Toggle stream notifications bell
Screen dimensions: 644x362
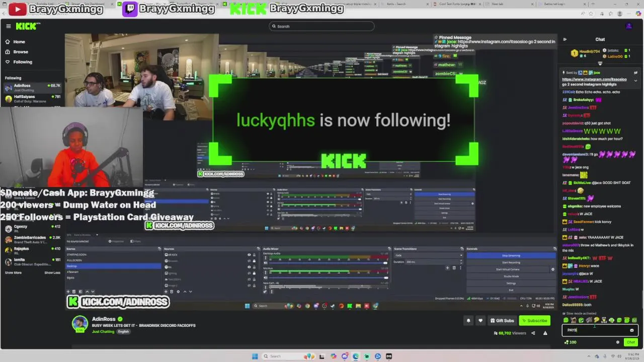pyautogui.click(x=468, y=320)
